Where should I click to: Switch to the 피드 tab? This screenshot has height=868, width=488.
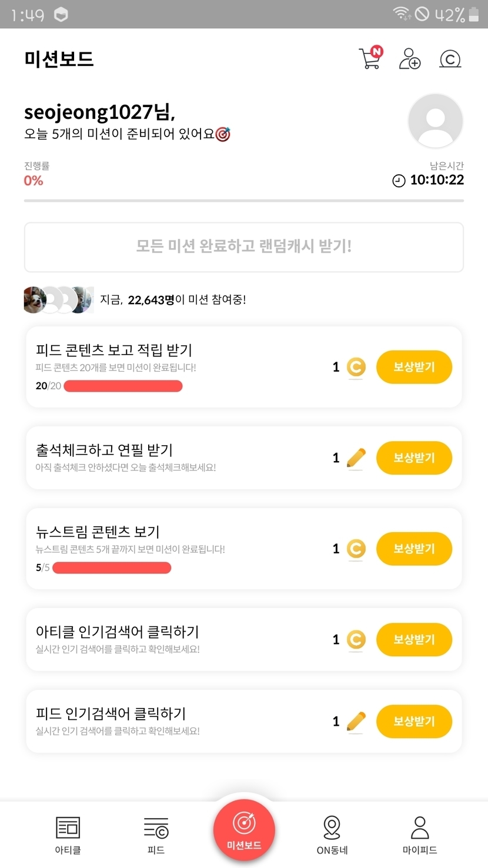[156, 834]
